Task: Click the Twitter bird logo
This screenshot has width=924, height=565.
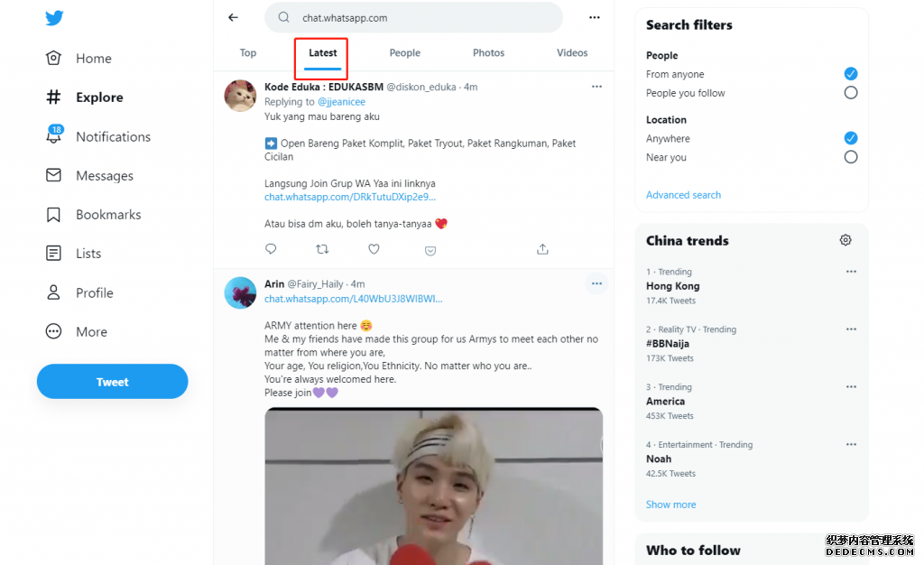Action: [x=54, y=18]
